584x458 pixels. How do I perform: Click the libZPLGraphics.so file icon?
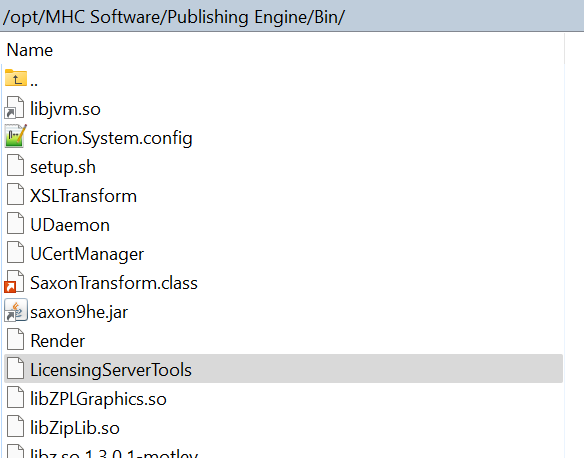tap(15, 398)
